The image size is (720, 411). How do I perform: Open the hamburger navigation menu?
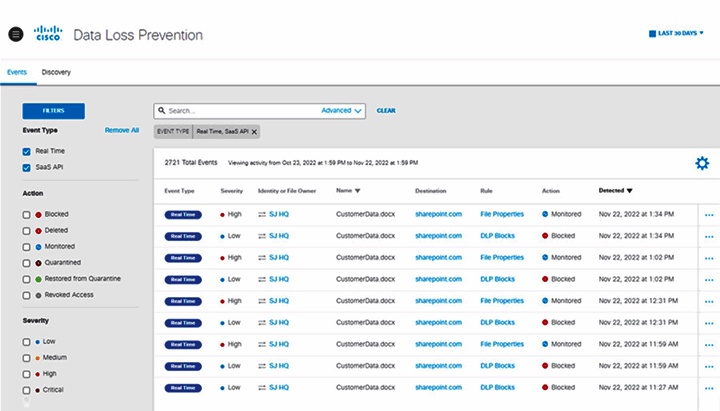[15, 34]
